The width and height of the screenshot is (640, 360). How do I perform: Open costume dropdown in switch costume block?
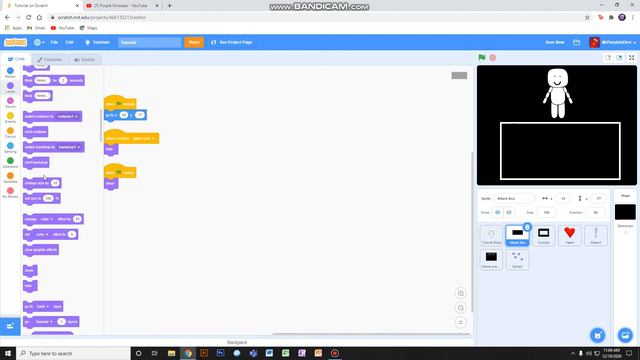pyautogui.click(x=68, y=116)
